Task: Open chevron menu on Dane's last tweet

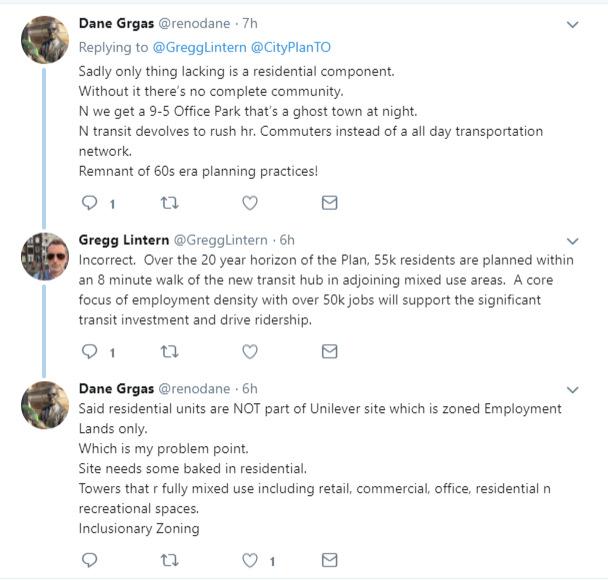Action: [572, 389]
